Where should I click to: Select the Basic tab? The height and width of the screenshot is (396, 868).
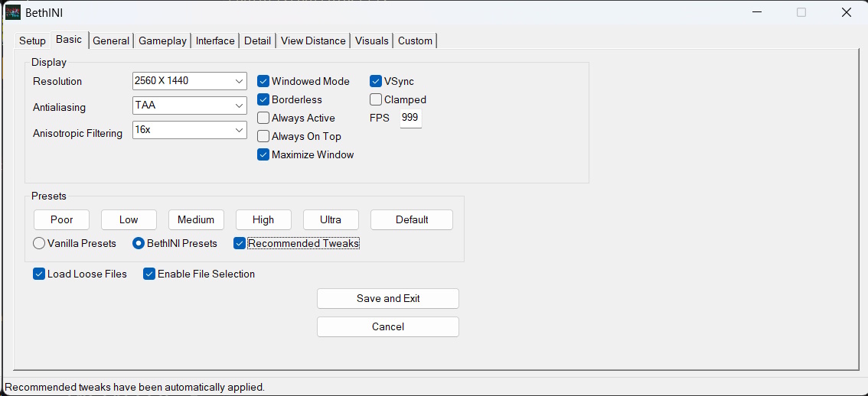pos(69,40)
